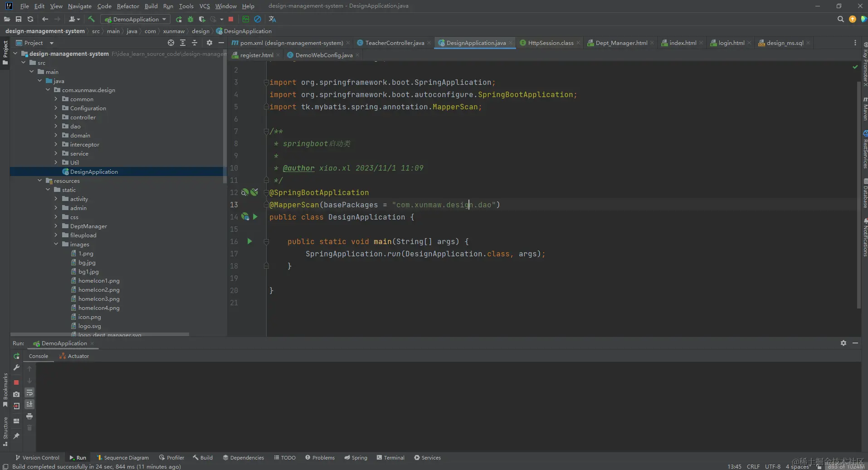The height and width of the screenshot is (470, 868).
Task: Open the DemoApplication run configuration dropdown
Action: point(136,19)
